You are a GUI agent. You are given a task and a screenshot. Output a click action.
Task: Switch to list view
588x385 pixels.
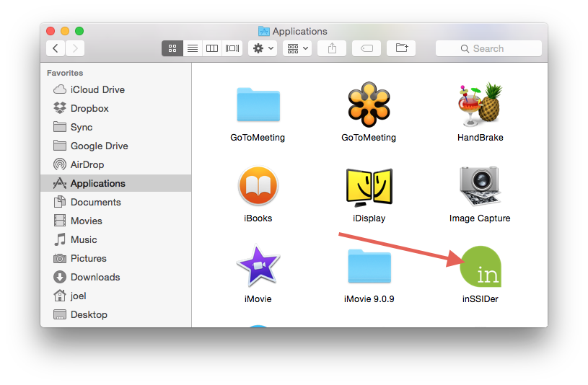point(193,48)
